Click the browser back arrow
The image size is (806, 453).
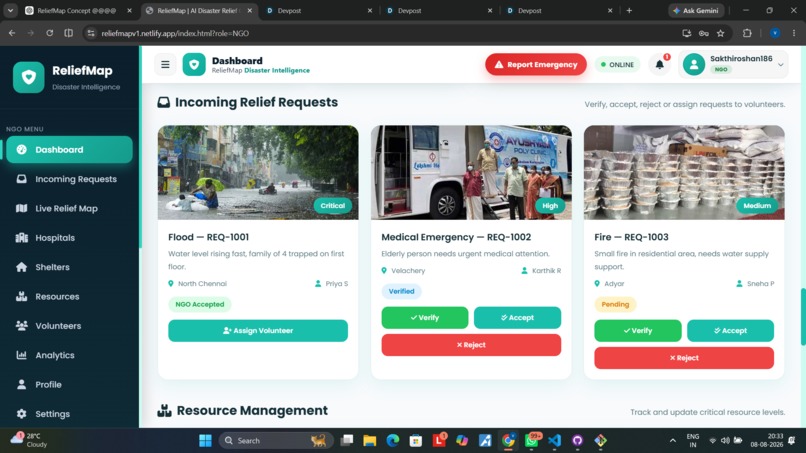[x=12, y=33]
